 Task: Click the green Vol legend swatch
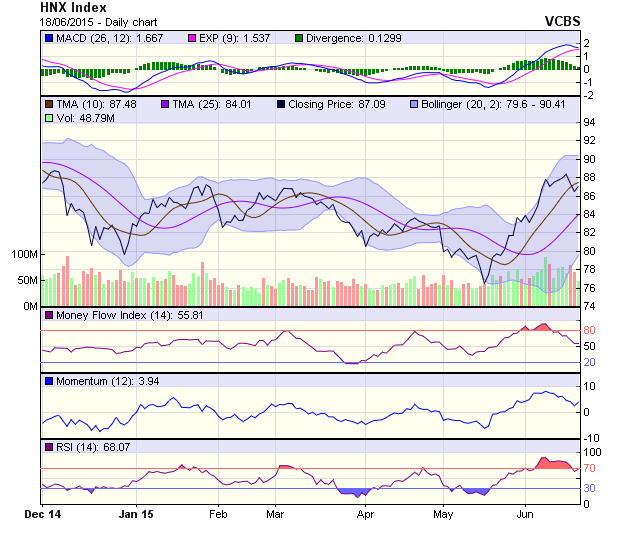[x=48, y=118]
